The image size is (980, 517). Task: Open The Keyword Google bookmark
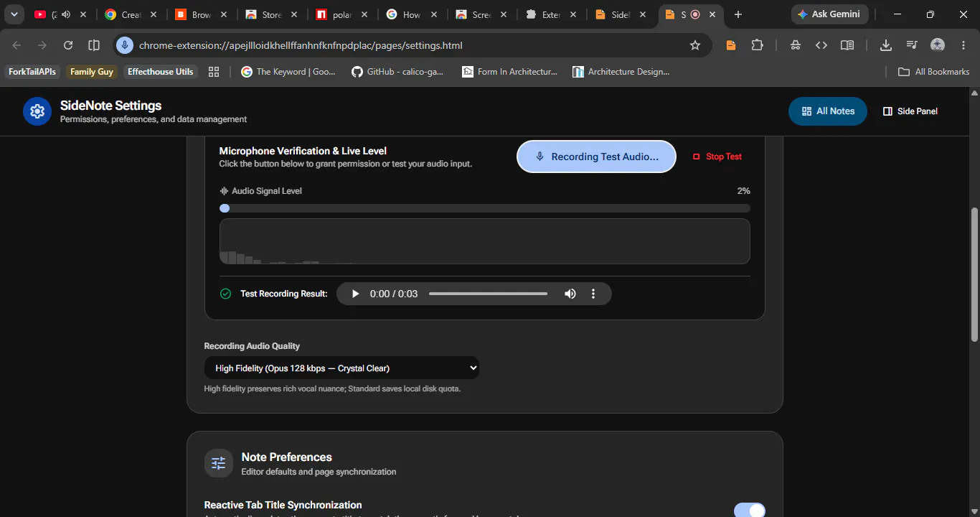288,72
